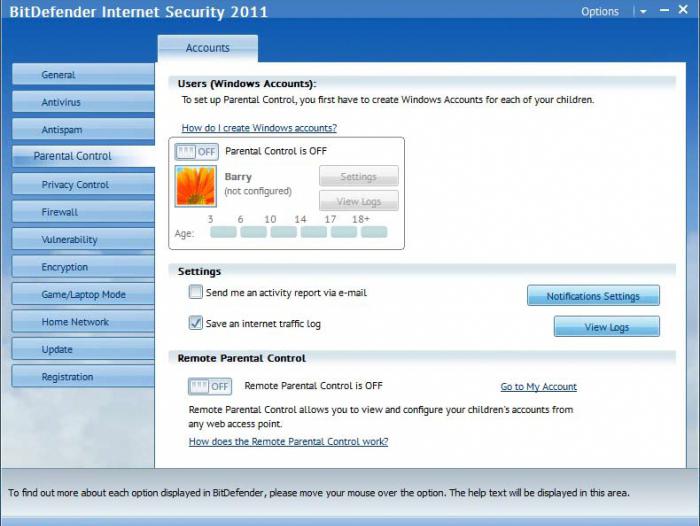This screenshot has height=526, width=700.
Task: Close the BitDefender window
Action: click(x=683, y=9)
